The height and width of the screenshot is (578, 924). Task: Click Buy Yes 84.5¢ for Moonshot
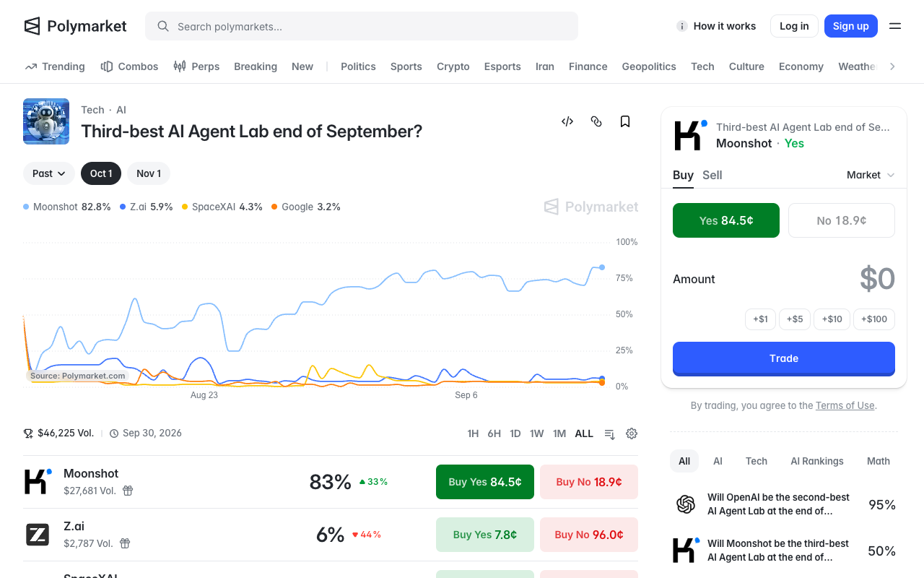click(x=485, y=482)
